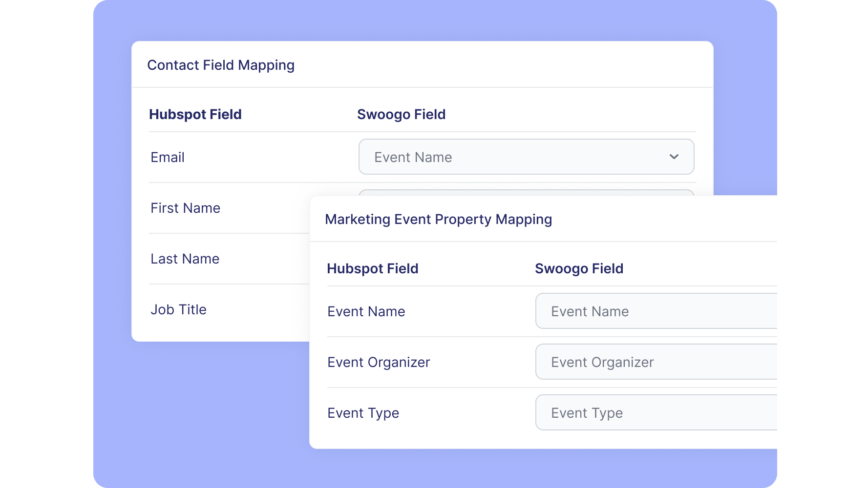This screenshot has height=488, width=868.
Task: Click Swoogo Field header in Marketing Event panel
Action: click(579, 268)
